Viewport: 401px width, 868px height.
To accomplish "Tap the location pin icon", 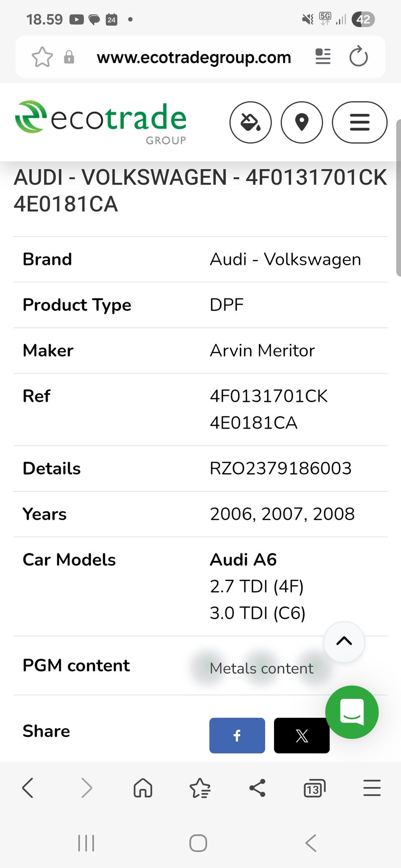I will pos(302,122).
